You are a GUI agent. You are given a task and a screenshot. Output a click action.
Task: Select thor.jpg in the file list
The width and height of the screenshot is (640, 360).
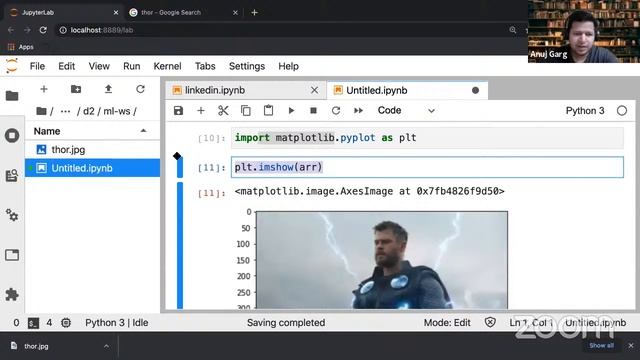(93, 149)
